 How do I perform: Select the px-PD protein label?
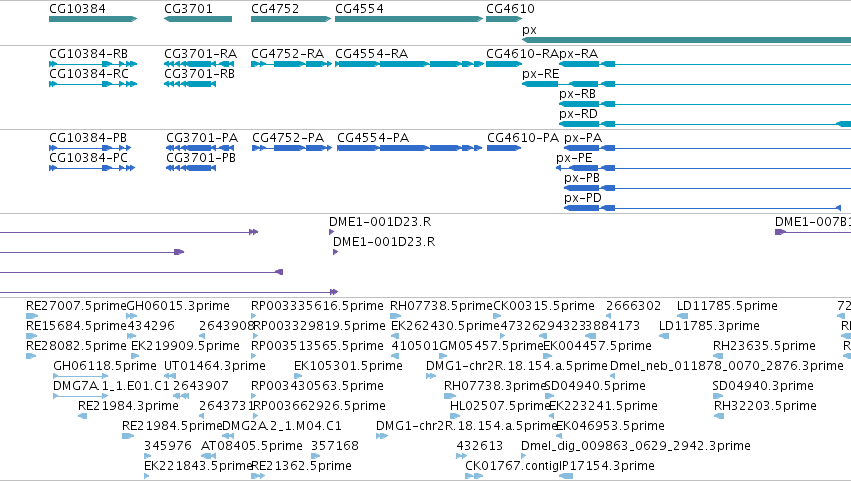click(x=583, y=198)
